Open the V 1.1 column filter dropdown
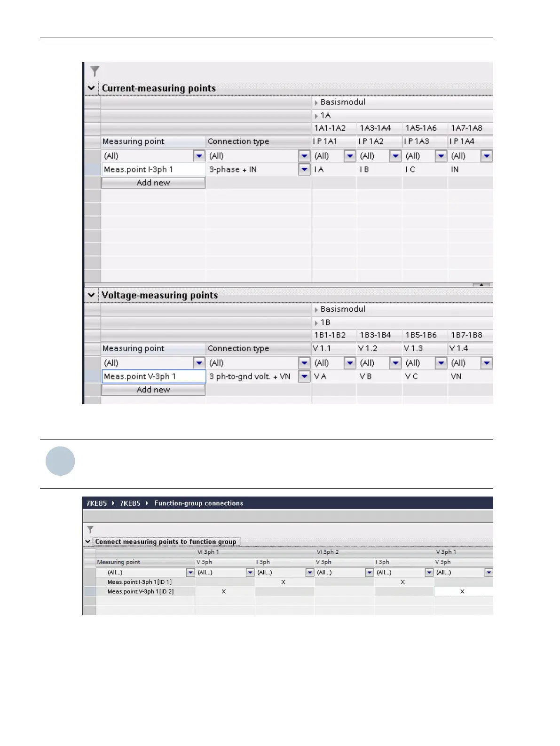Screen dimensions: 560x746 350,362
